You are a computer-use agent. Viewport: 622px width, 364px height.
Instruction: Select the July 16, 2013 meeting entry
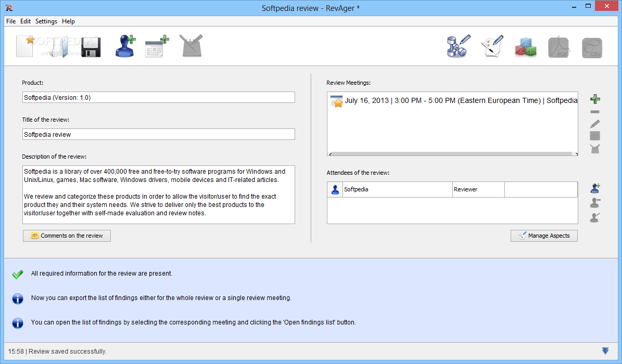pos(453,101)
